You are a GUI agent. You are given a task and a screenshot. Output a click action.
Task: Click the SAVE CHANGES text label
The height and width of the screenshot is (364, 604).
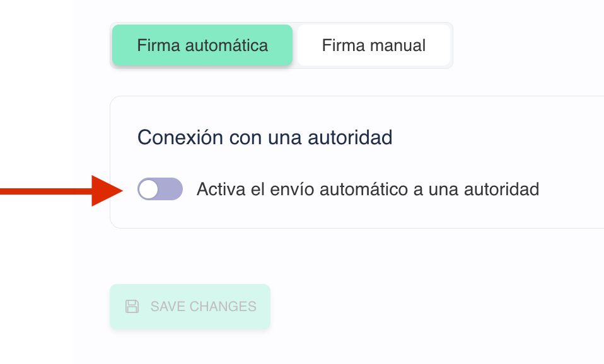[x=203, y=307]
